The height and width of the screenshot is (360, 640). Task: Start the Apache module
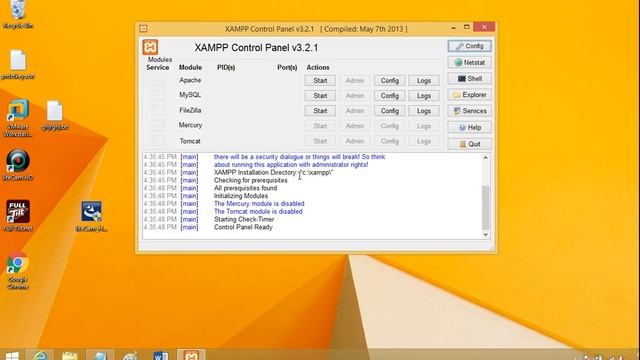(320, 81)
